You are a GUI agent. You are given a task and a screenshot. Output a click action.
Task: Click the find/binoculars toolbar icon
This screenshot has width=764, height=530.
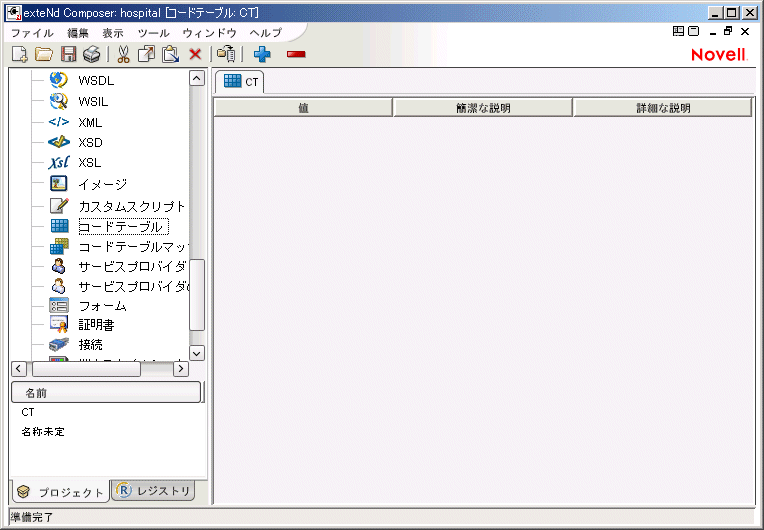pyautogui.click(x=227, y=54)
